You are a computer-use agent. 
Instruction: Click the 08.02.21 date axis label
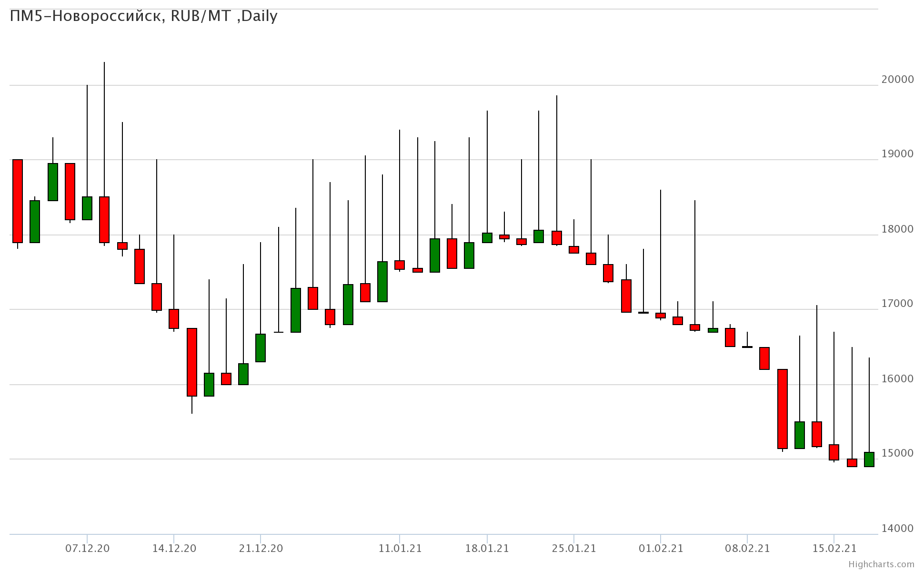click(747, 549)
